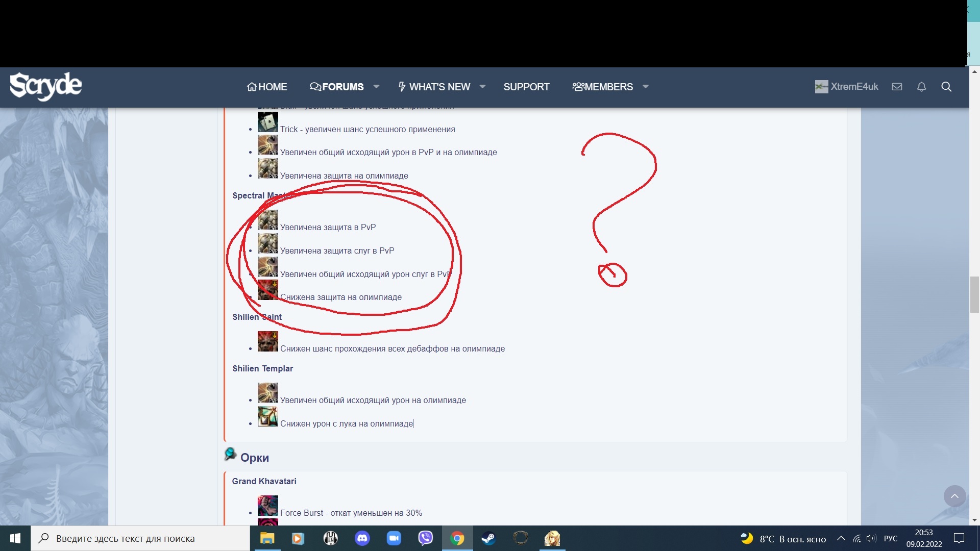Show hidden system tray icons
Viewport: 980px width, 551px height.
click(x=841, y=538)
